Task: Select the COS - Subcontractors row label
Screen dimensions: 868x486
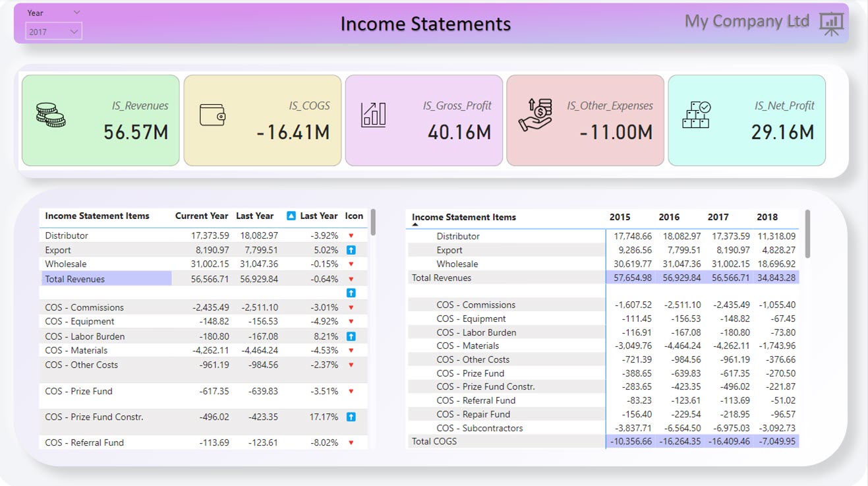Action: pyautogui.click(x=480, y=428)
